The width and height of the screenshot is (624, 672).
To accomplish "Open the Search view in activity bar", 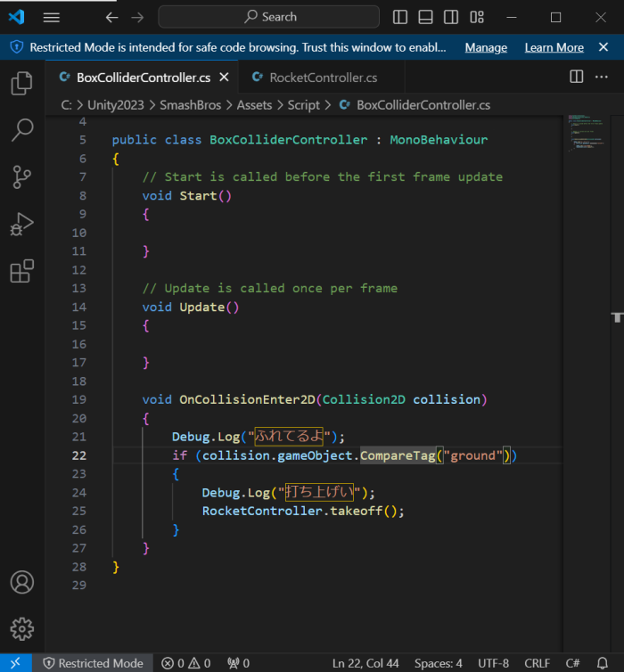I will click(x=21, y=131).
